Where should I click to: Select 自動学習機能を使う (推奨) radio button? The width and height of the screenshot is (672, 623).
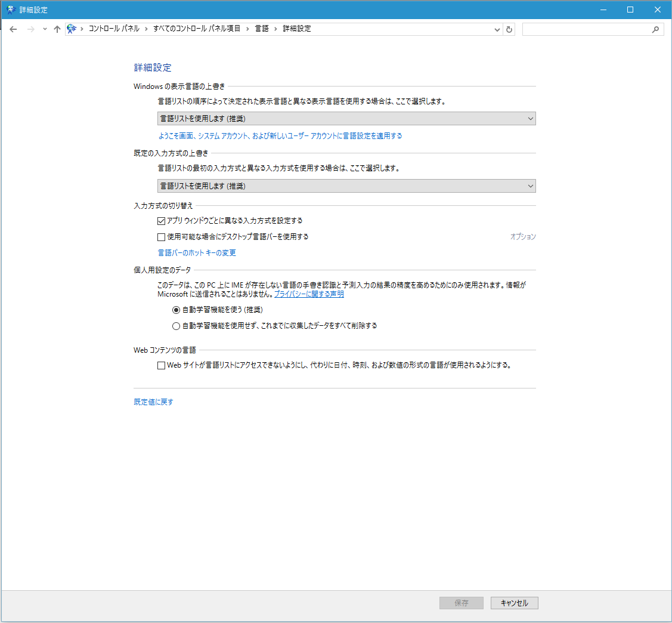(176, 310)
